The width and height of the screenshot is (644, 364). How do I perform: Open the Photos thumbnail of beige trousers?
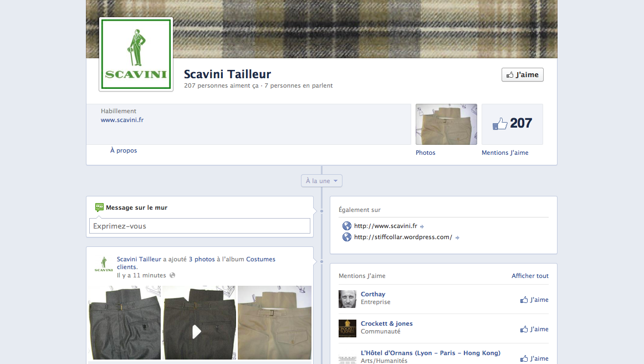[446, 124]
